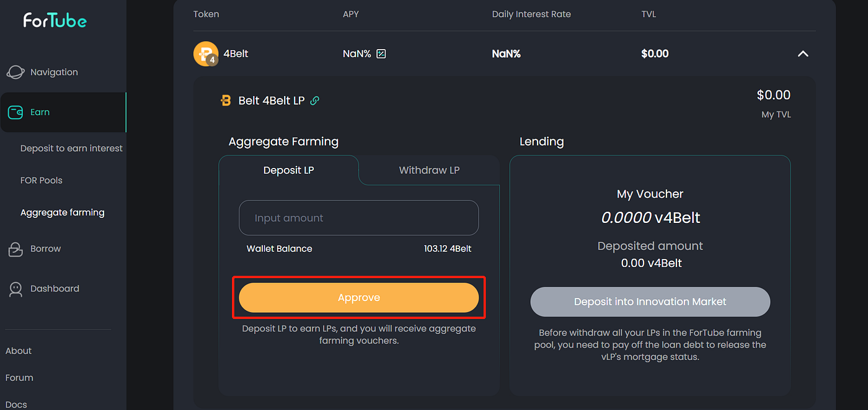Screen dimensions: 868x410
Task: Click the My TVL label
Action: (776, 115)
